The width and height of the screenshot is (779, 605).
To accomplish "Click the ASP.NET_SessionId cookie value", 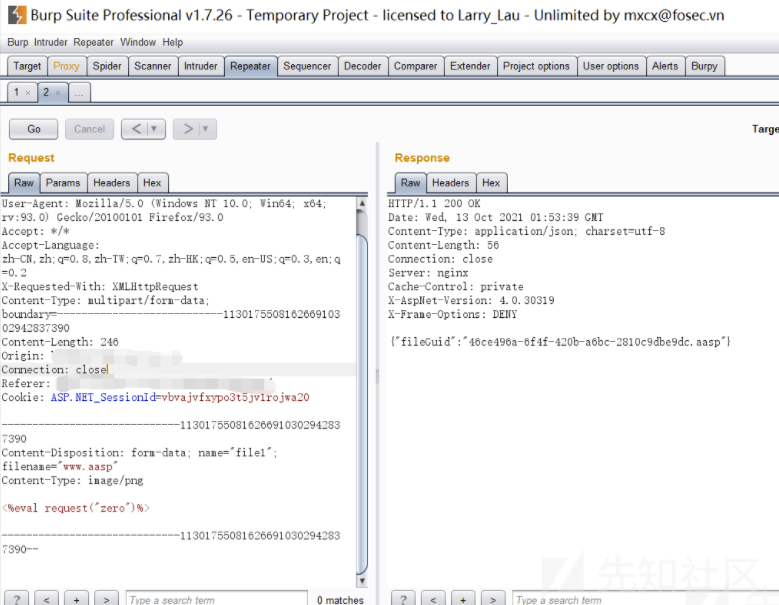I will (235, 397).
